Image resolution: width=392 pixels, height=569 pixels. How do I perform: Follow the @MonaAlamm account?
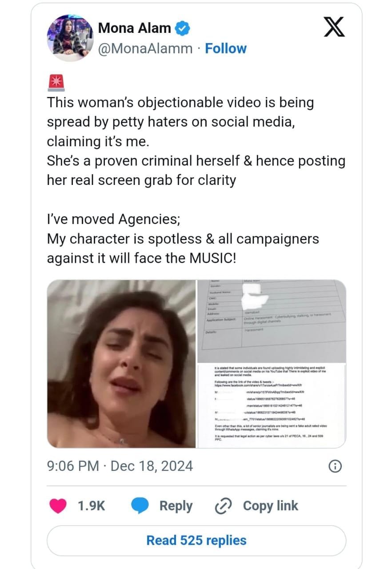coord(226,48)
